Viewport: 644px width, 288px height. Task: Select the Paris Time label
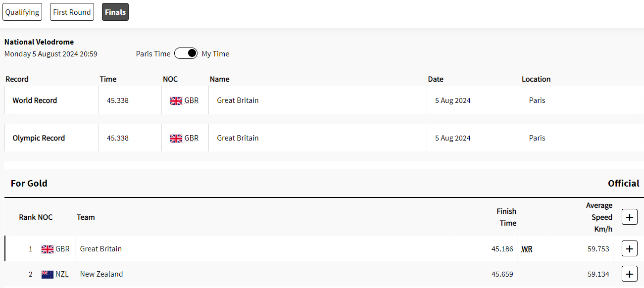[153, 53]
